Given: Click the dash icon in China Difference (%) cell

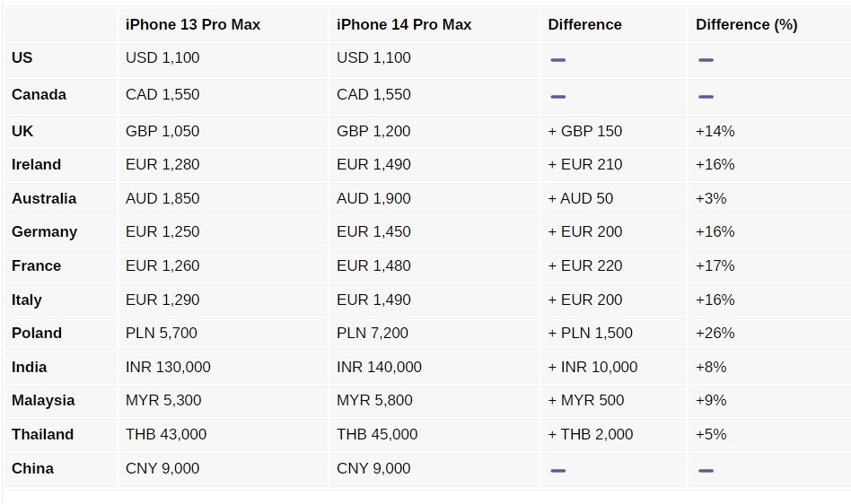Looking at the screenshot, I should click(x=706, y=471).
